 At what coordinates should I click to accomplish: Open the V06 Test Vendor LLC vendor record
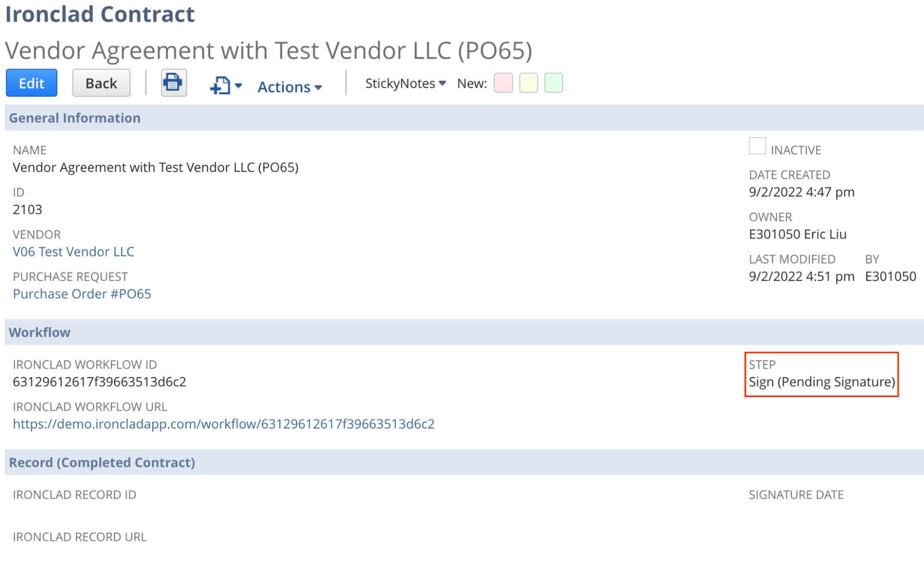click(73, 251)
